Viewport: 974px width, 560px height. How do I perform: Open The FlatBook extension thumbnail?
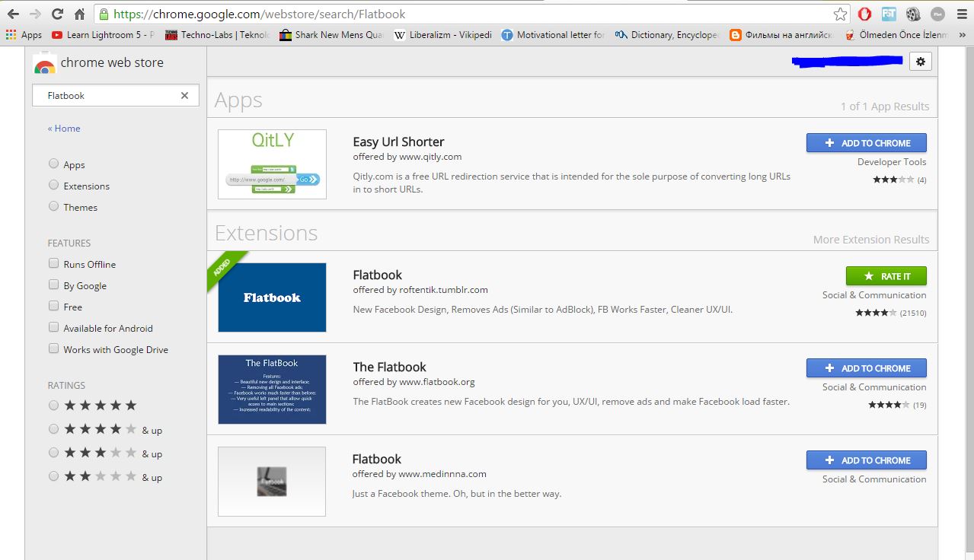point(272,390)
